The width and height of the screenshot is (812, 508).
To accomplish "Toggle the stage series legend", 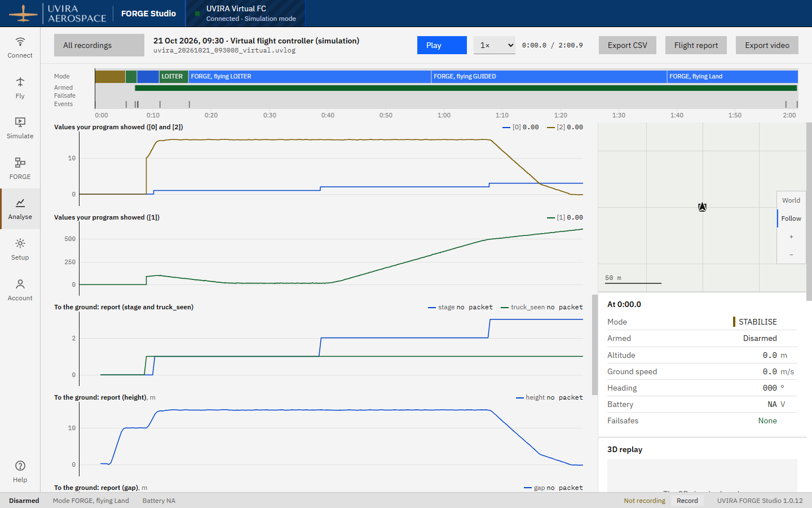I will (460, 307).
